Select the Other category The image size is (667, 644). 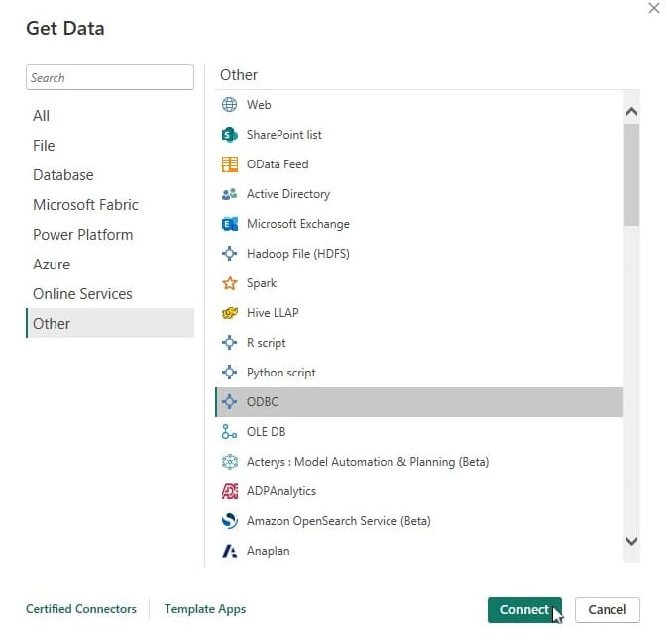click(110, 323)
